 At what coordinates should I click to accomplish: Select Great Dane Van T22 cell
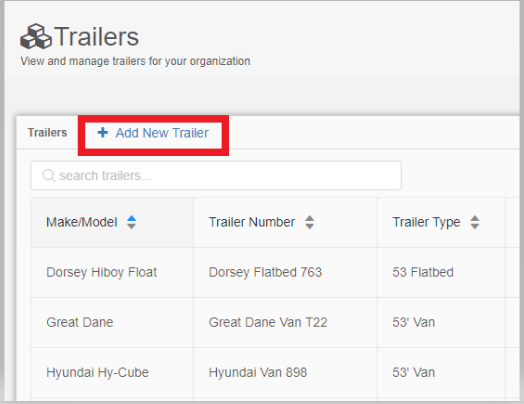point(268,322)
